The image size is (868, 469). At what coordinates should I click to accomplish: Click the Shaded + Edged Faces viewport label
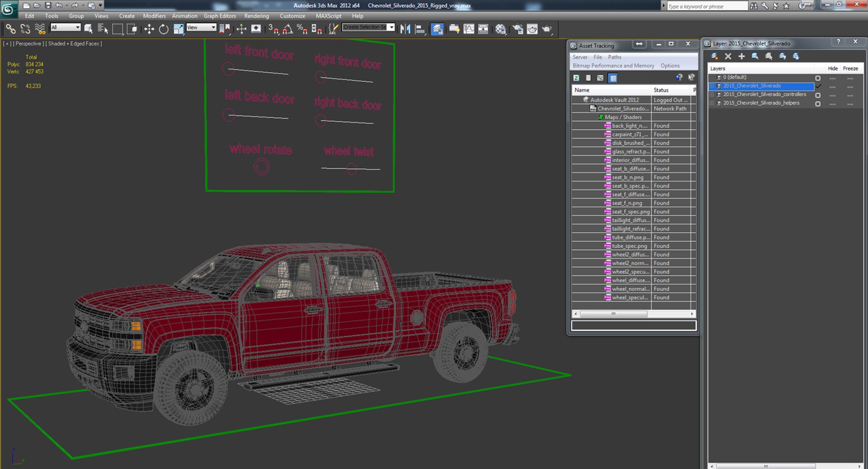pyautogui.click(x=75, y=44)
